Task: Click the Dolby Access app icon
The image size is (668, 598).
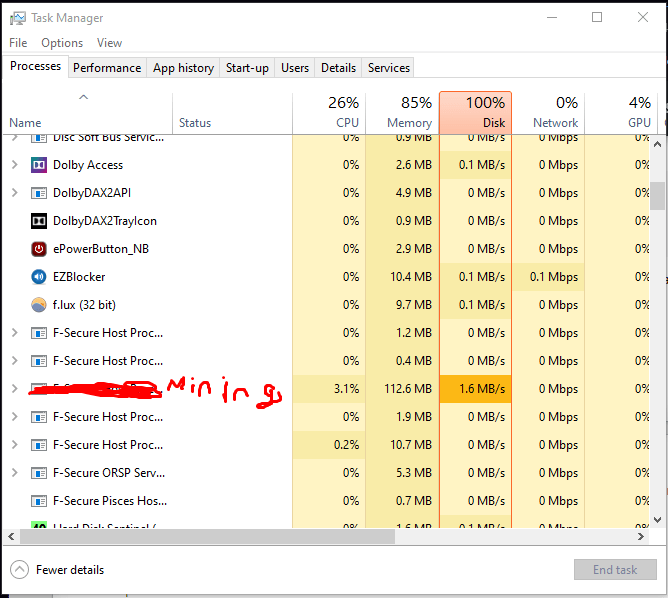Action: tap(39, 165)
